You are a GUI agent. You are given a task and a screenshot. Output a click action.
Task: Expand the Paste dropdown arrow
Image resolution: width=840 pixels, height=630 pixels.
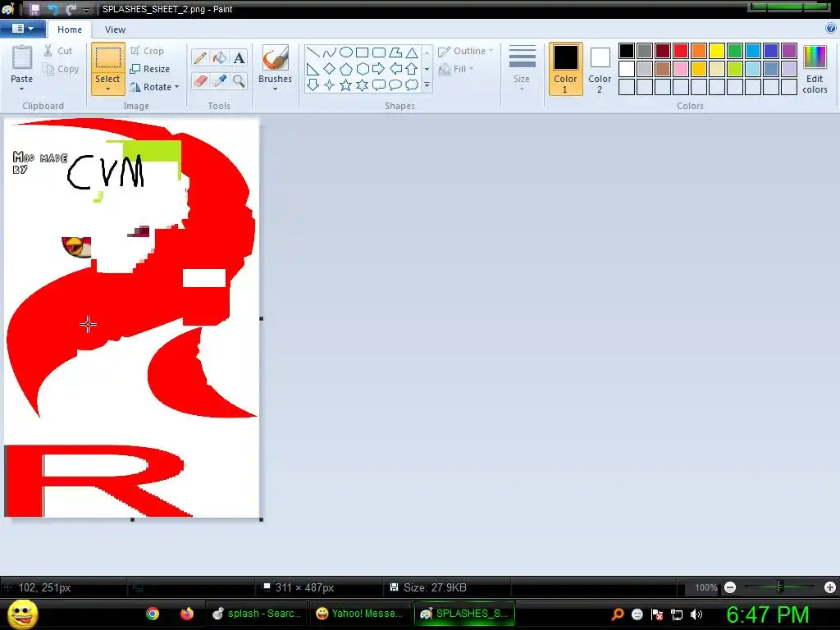click(21, 89)
